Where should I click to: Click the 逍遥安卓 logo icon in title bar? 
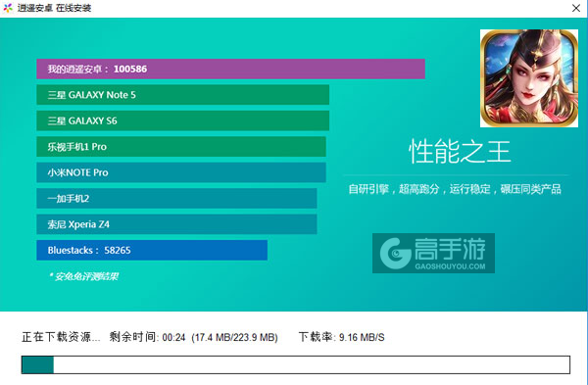[x=8, y=8]
